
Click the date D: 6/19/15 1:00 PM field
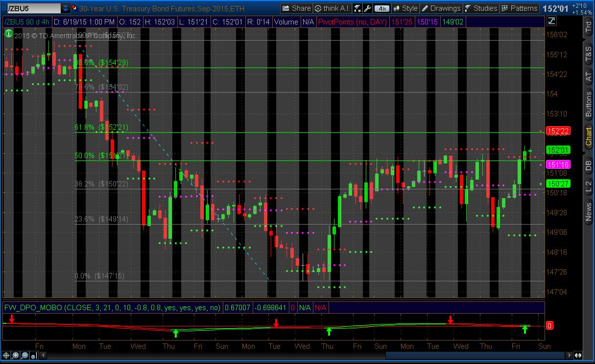coord(84,22)
